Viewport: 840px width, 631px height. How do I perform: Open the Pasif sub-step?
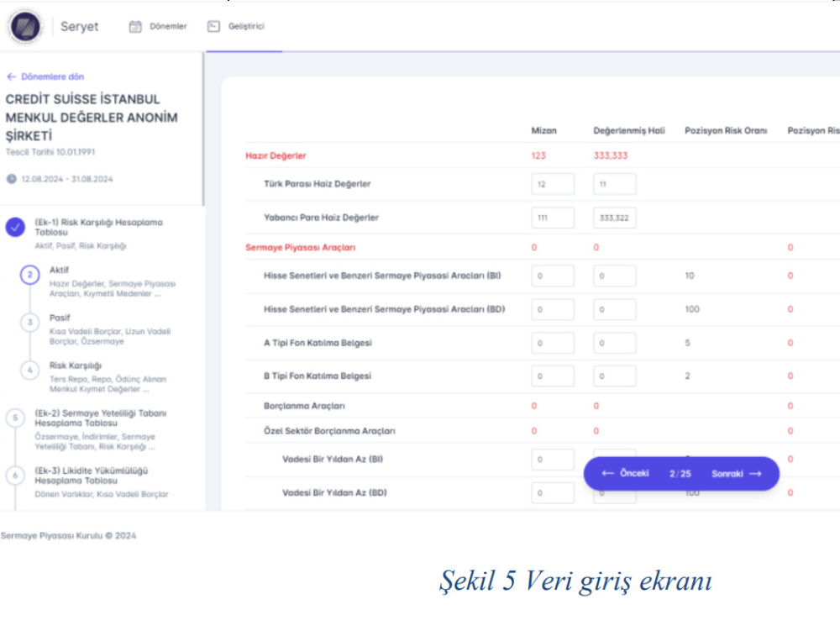[60, 318]
